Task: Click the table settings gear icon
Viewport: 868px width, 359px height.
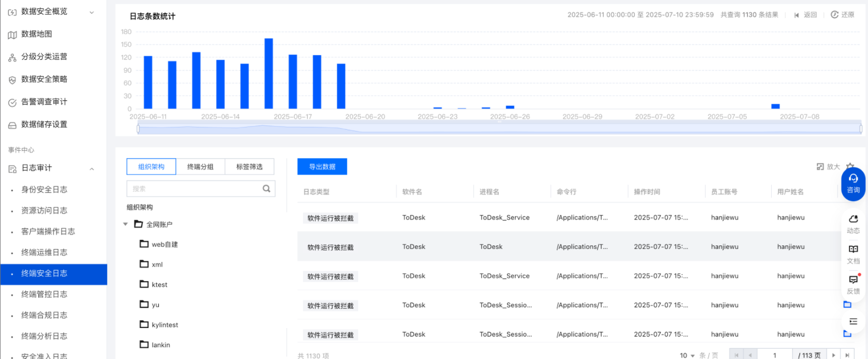Action: [x=850, y=166]
